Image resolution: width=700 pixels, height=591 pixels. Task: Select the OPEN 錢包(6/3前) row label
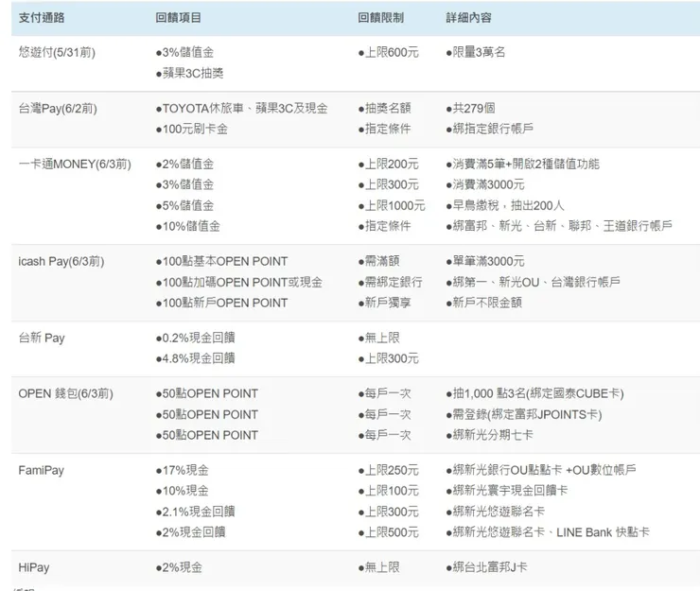tap(65, 394)
